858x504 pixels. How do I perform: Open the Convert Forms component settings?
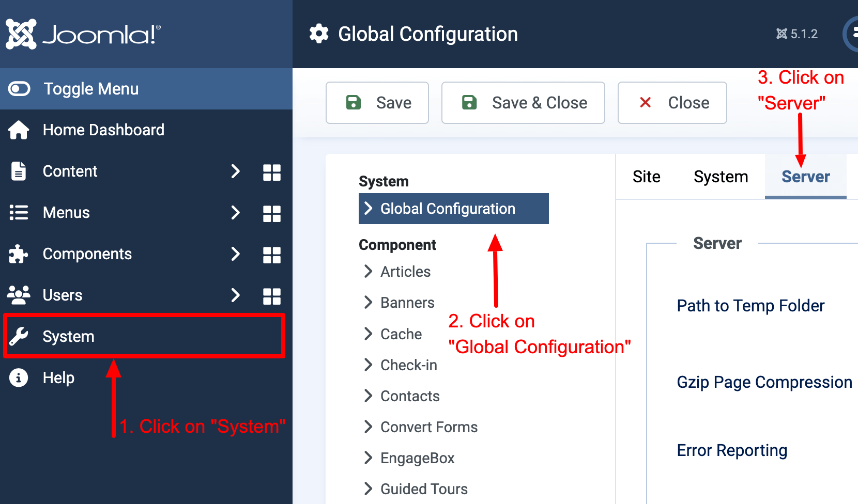point(429,427)
